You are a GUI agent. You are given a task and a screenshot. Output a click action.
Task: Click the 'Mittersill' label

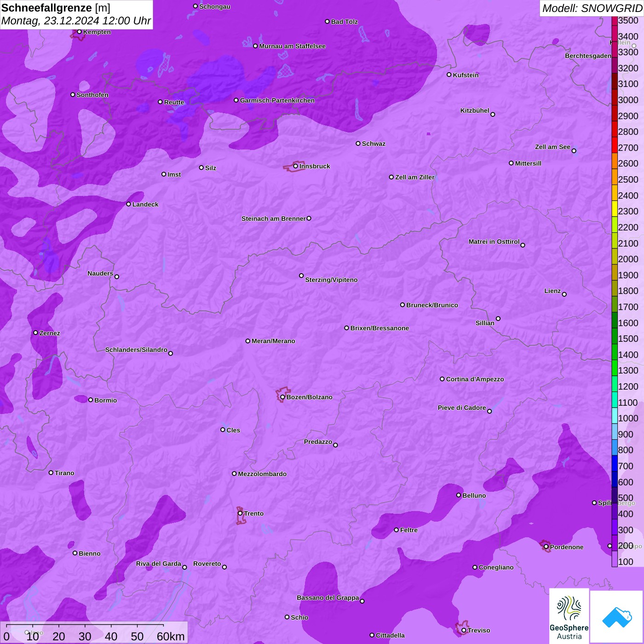click(528, 163)
